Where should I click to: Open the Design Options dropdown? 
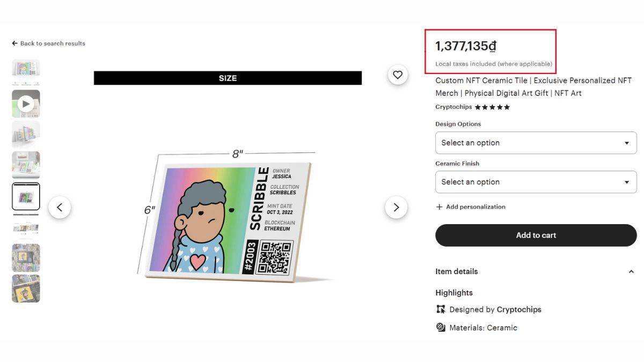click(x=536, y=143)
